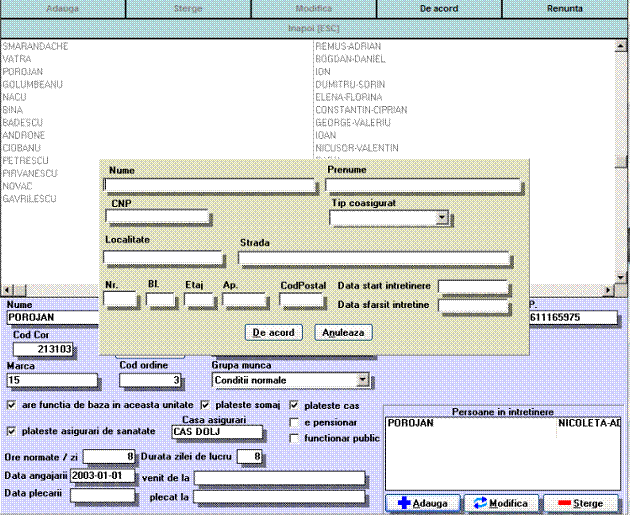Click the Inapoi [ESC] bar

314,27
